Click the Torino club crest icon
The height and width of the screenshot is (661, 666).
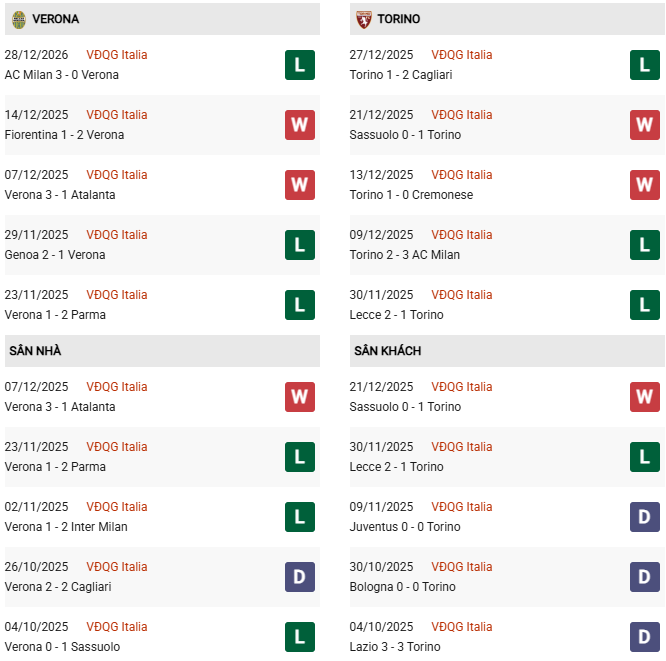tap(363, 19)
